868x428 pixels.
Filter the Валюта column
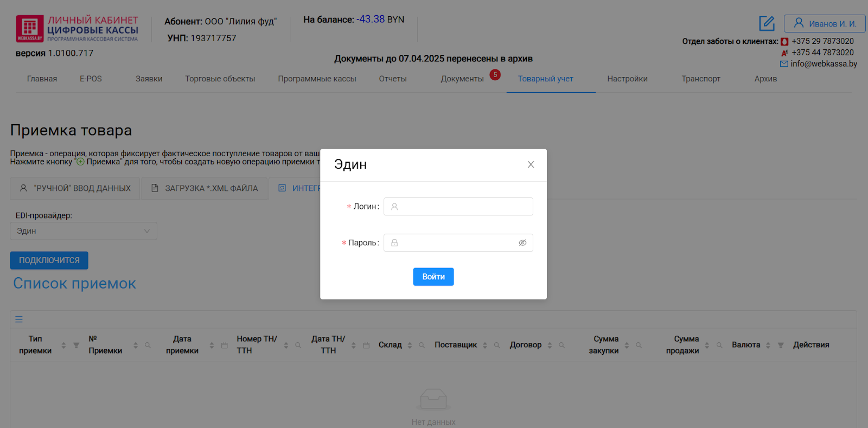[781, 345]
